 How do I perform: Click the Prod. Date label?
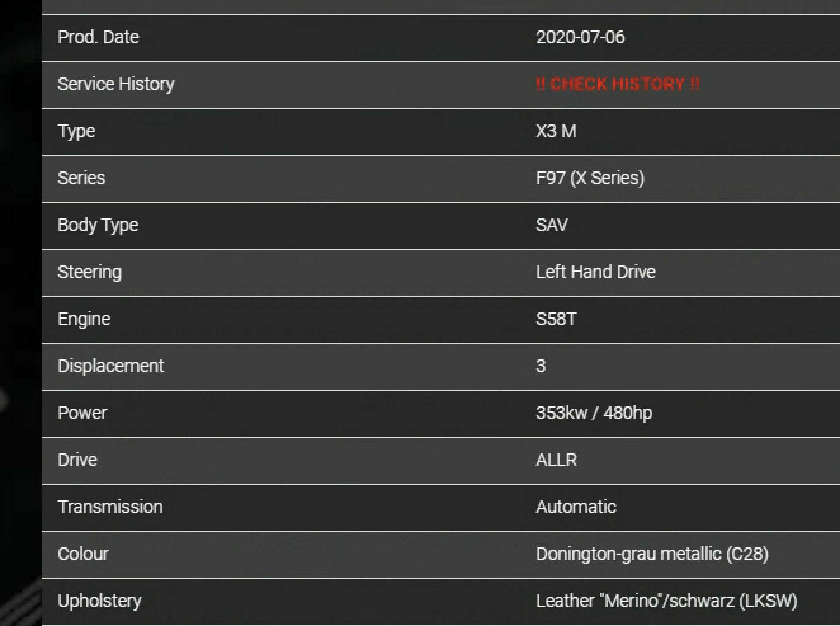point(98,37)
